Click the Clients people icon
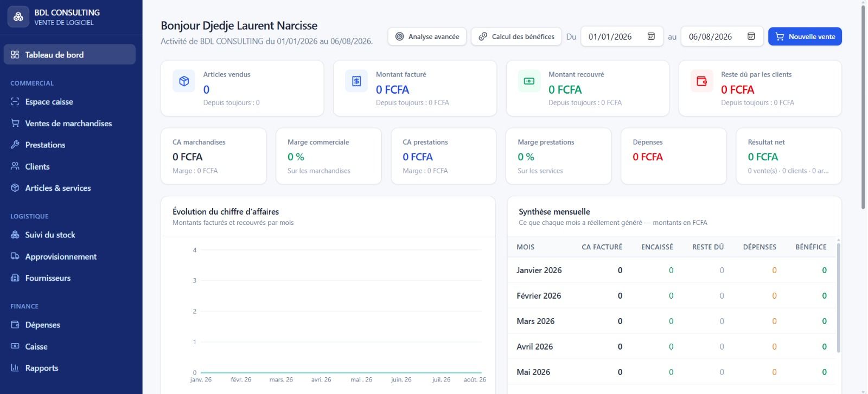 [x=15, y=166]
